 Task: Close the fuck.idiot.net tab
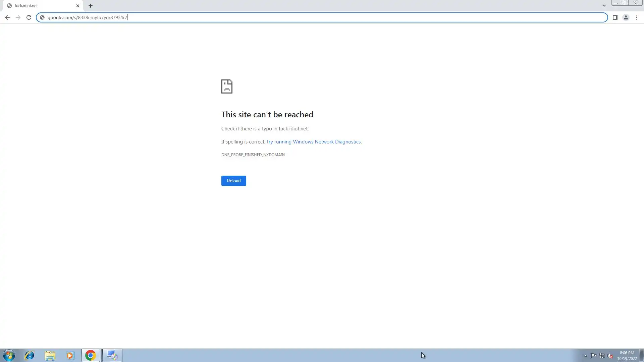78,6
